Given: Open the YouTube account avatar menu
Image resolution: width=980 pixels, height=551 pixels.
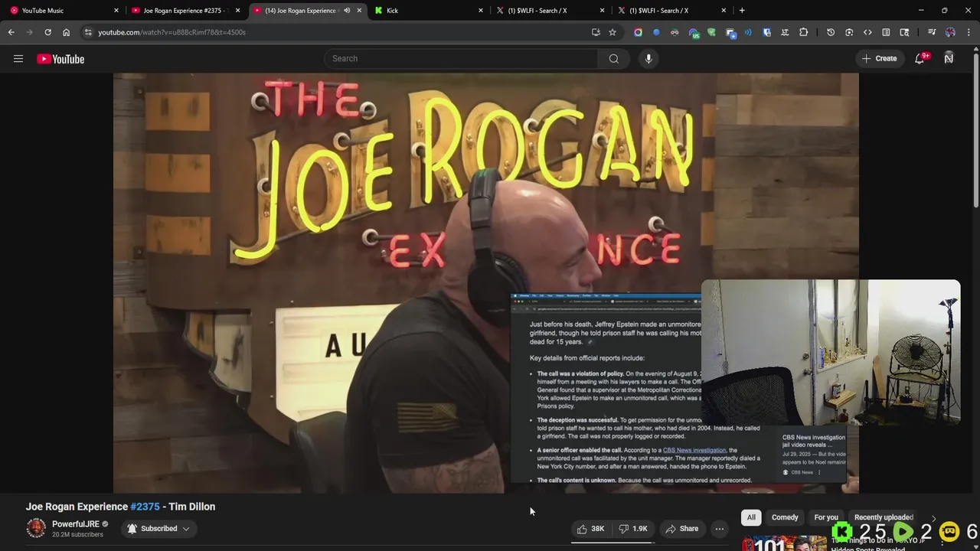Looking at the screenshot, I should pyautogui.click(x=949, y=58).
